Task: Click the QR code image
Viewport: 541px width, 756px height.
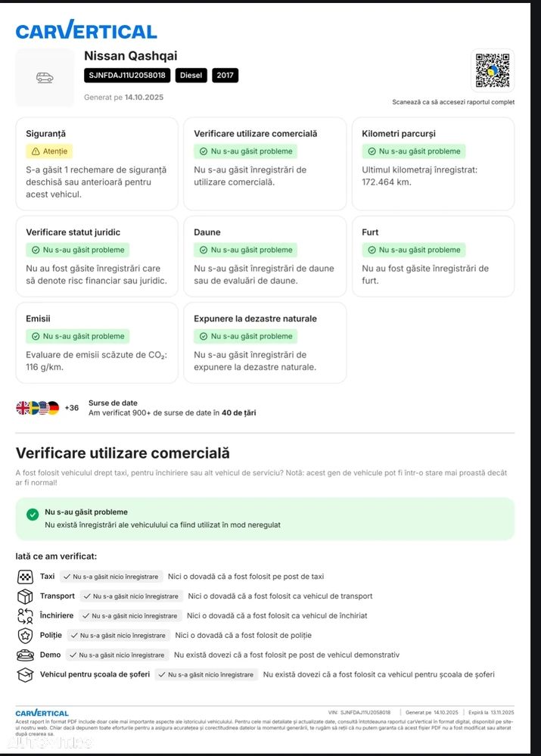Action: (x=493, y=70)
